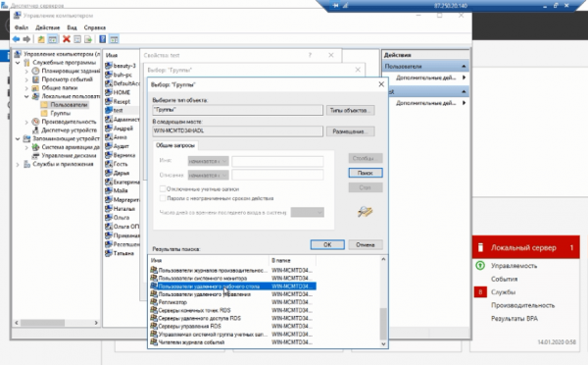Collapse the Служебные программы tree node
Viewport: 588px width, 365px height.
[x=18, y=63]
